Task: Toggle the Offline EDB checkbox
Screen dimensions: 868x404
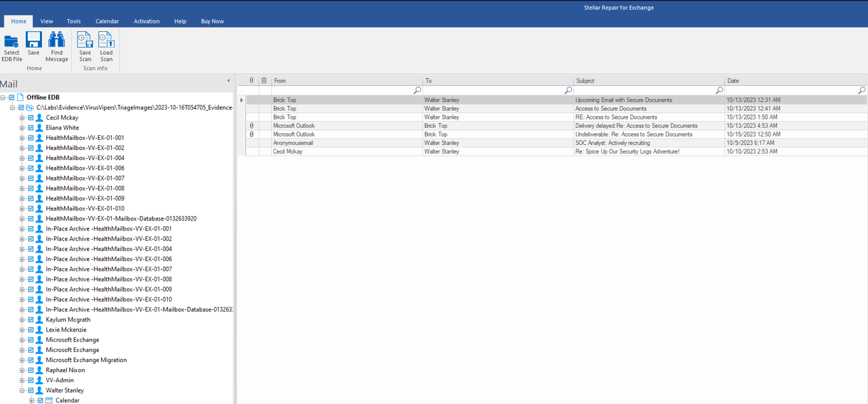Action: tap(11, 97)
